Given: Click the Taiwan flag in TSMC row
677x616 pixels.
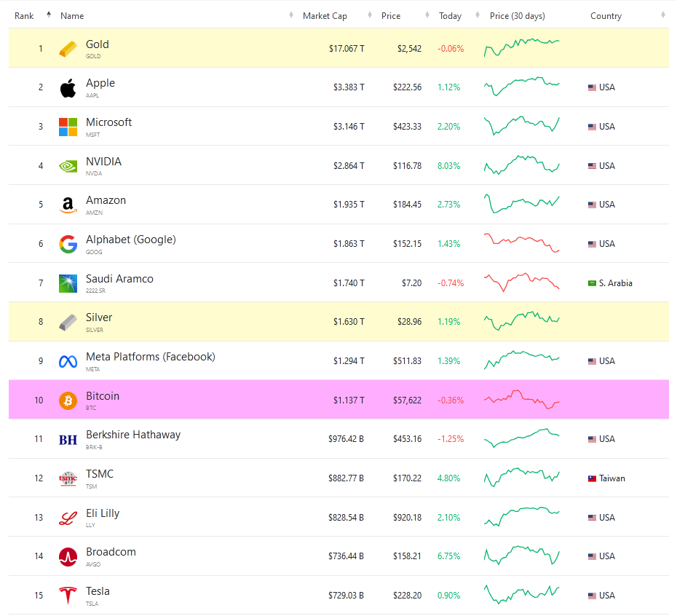Looking at the screenshot, I should 592,478.
